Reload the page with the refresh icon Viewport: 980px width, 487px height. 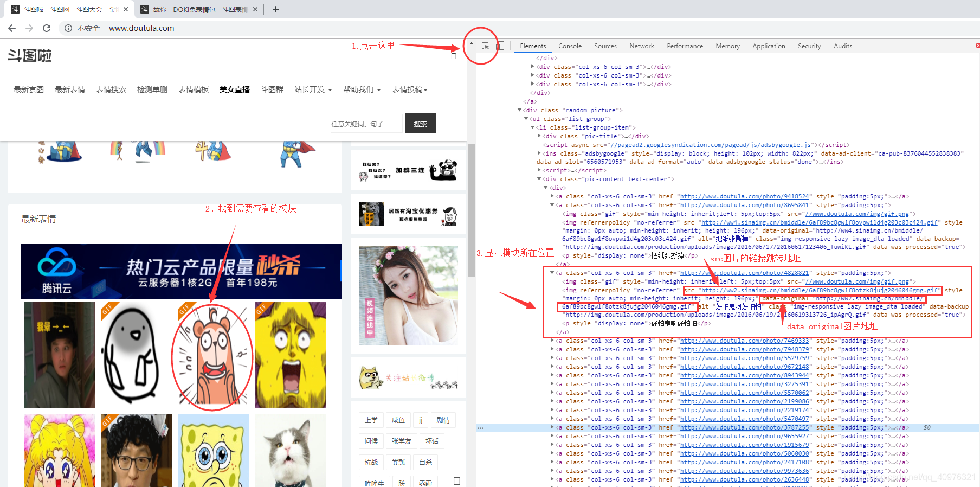tap(47, 28)
